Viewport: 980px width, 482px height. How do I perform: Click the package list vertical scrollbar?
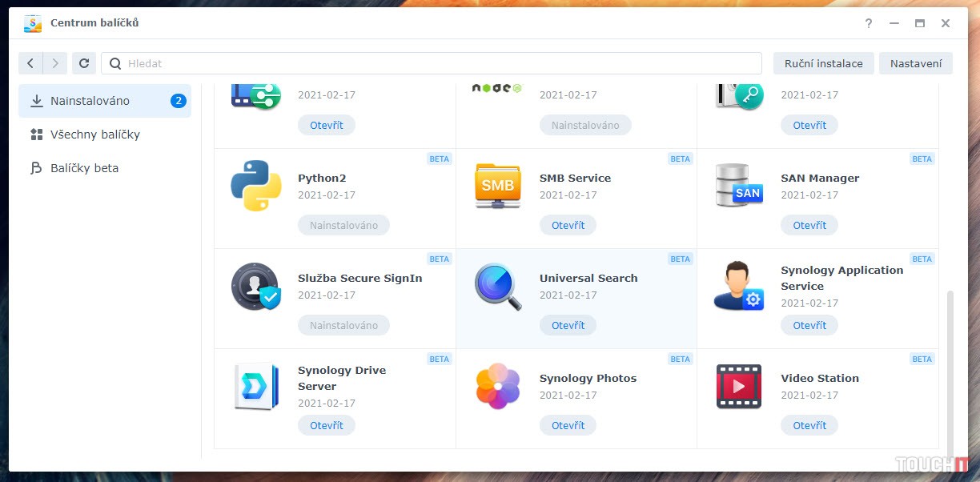(x=951, y=368)
